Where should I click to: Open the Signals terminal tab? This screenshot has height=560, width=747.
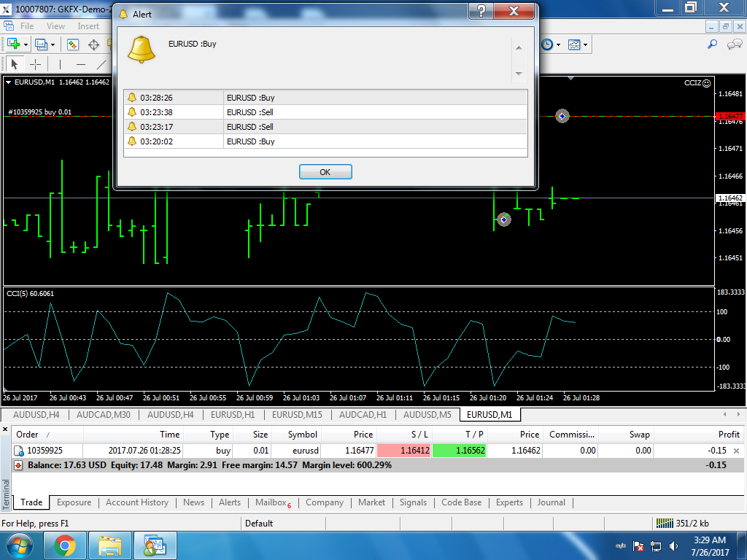[x=413, y=502]
